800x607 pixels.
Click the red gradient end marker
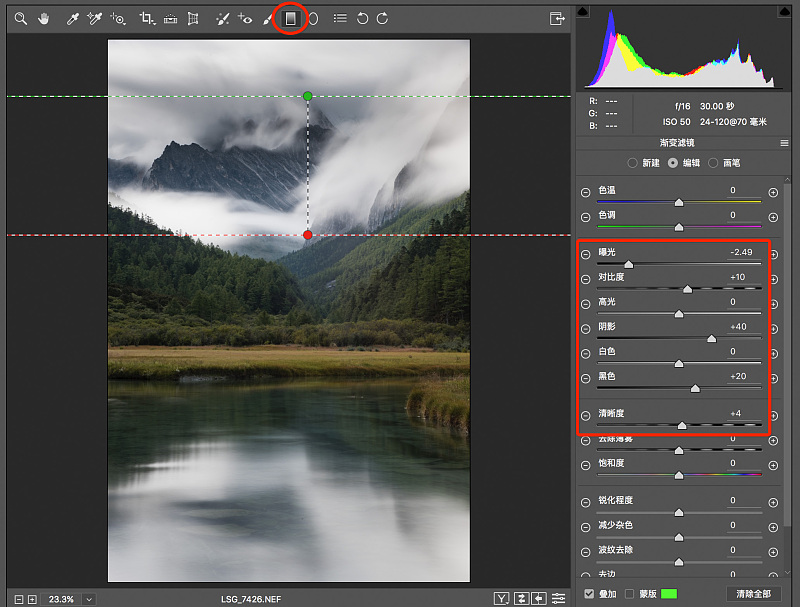click(308, 235)
